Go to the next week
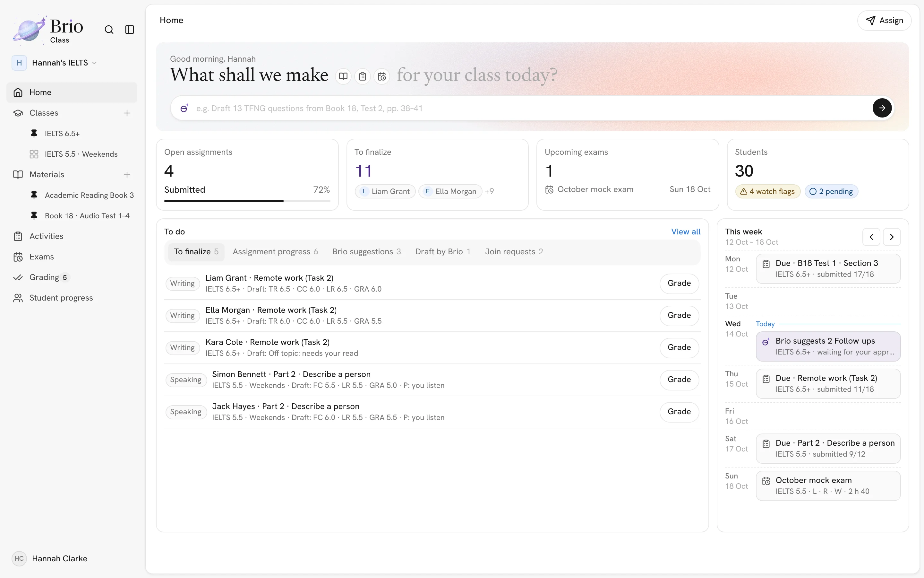 pos(892,237)
